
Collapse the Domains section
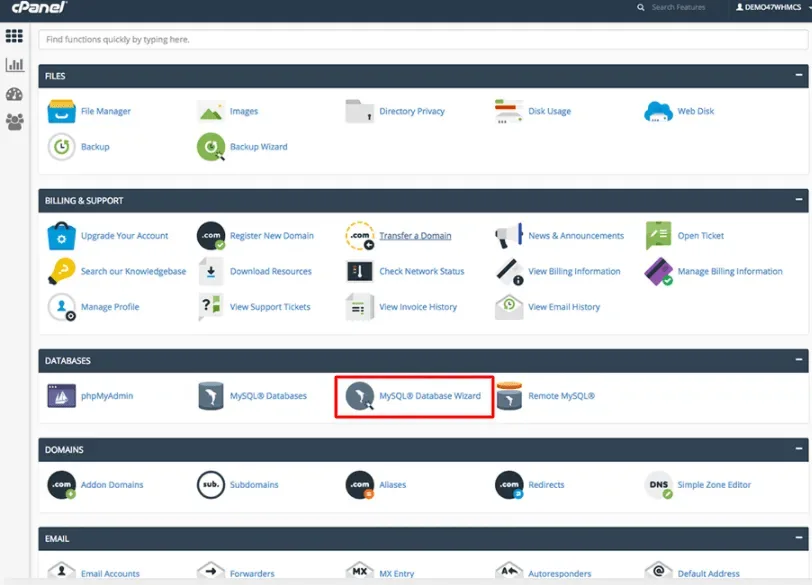[x=799, y=448]
